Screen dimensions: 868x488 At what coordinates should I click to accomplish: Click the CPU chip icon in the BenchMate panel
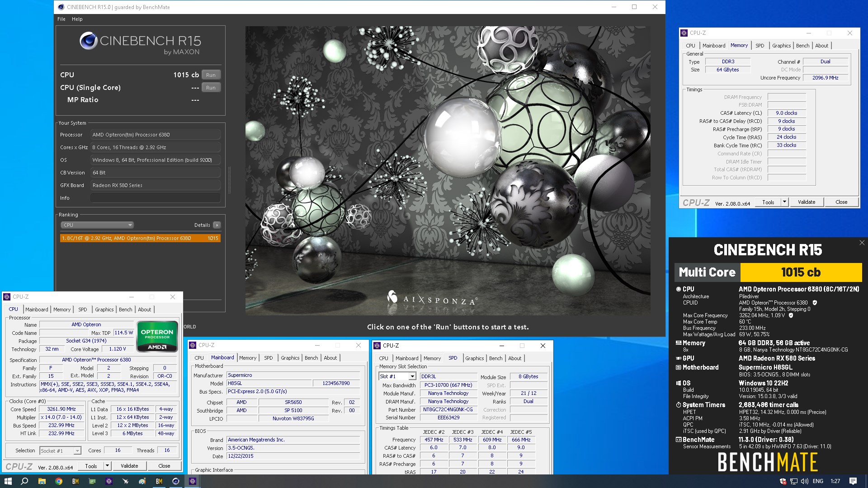(x=678, y=289)
